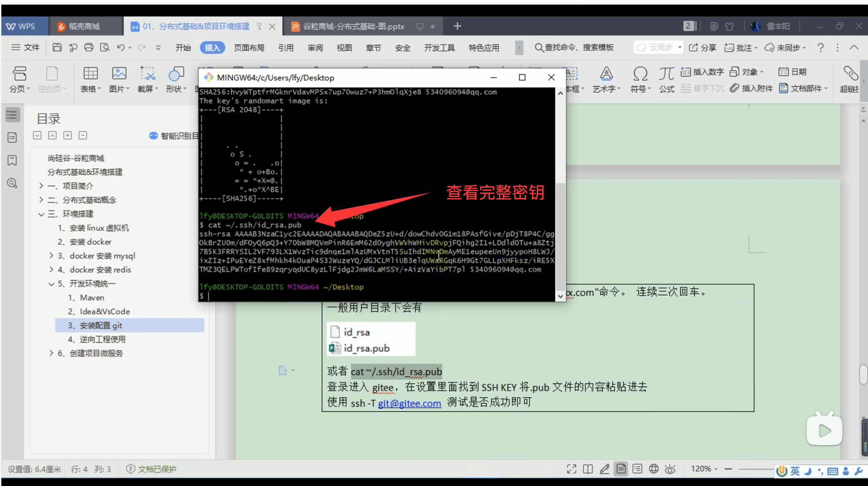Click the 分享 share button
Viewport: 868px width, 486px height.
pos(702,47)
